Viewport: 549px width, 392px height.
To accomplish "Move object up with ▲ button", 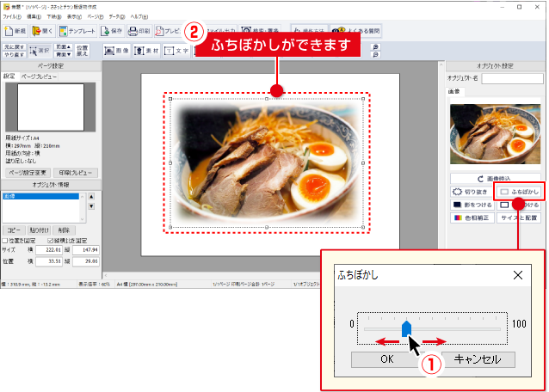I will [x=91, y=197].
